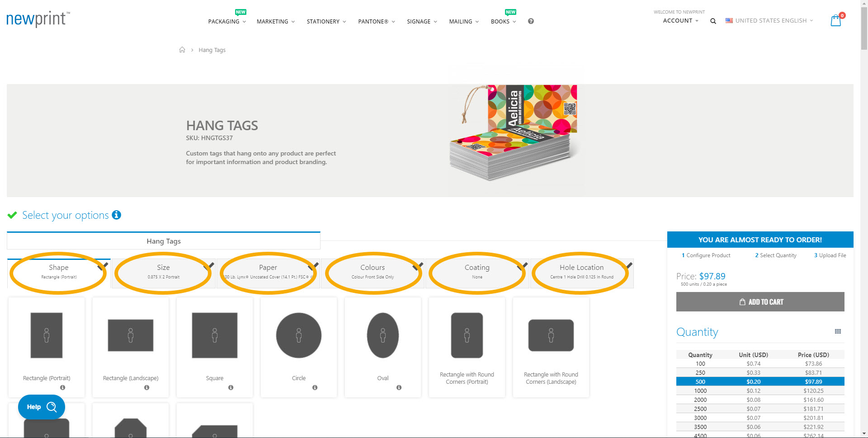The image size is (868, 438).
Task: Click info icon under Circle shape
Action: click(315, 387)
